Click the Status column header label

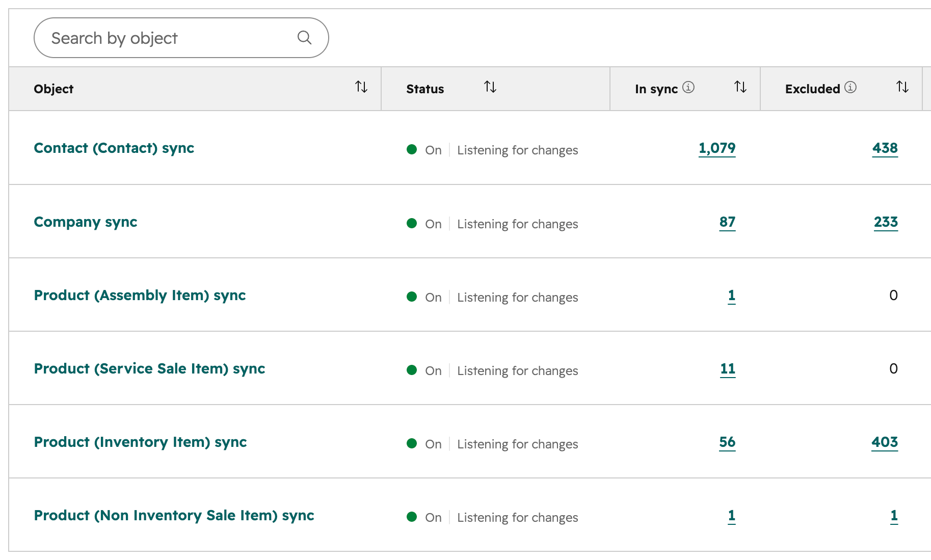(425, 89)
